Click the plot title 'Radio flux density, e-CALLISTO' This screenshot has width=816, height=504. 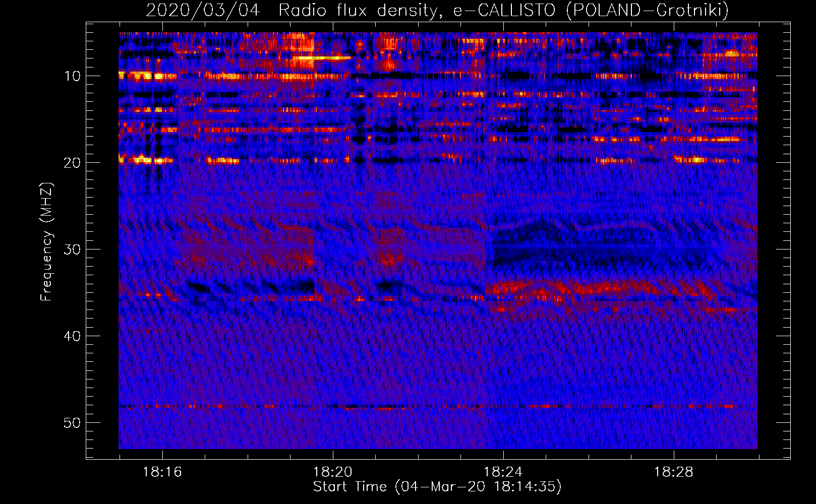417,10
